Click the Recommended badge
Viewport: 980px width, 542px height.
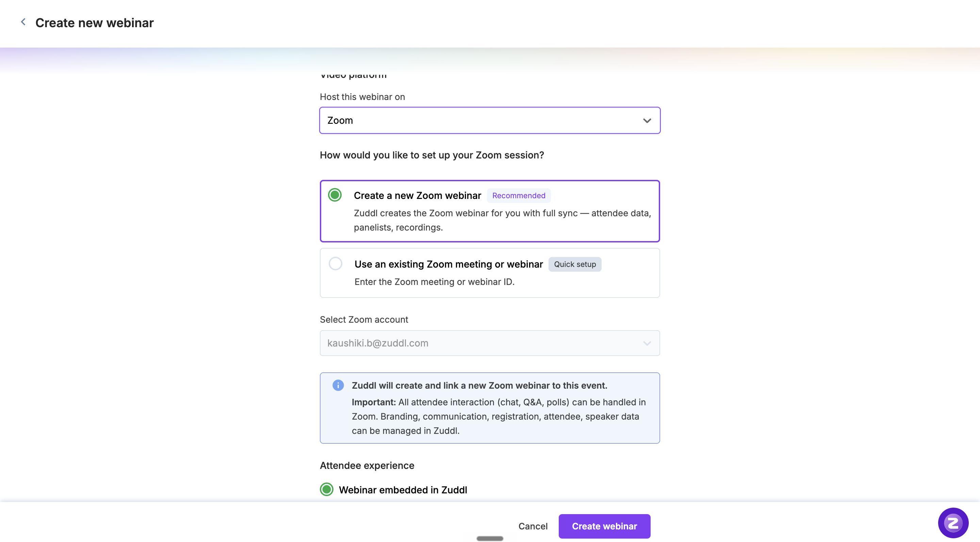pos(519,196)
